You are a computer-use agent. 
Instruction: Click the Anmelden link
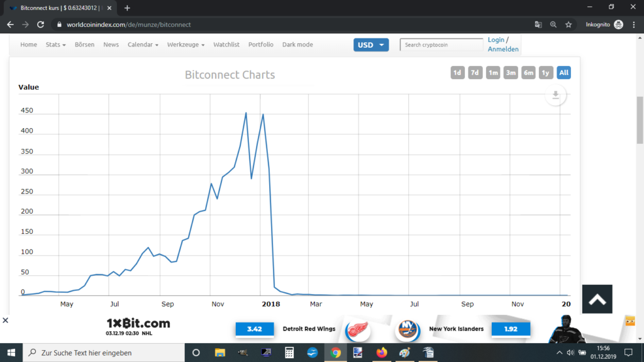503,49
